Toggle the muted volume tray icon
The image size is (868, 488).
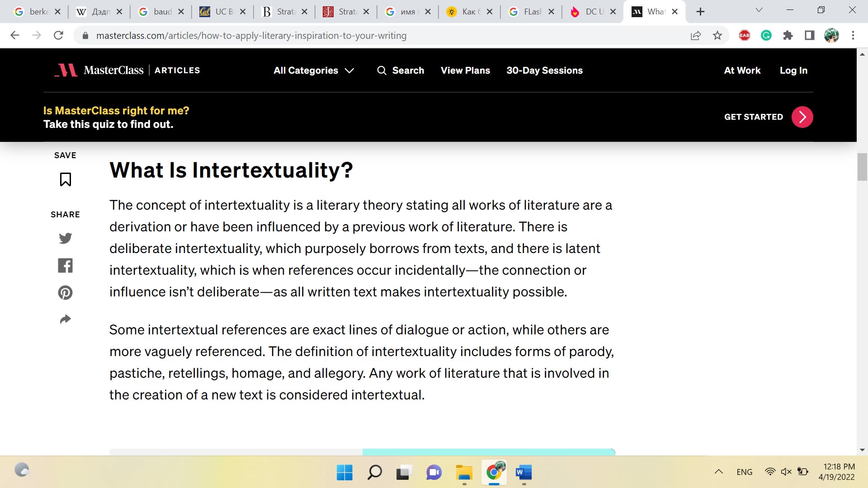tap(786, 472)
